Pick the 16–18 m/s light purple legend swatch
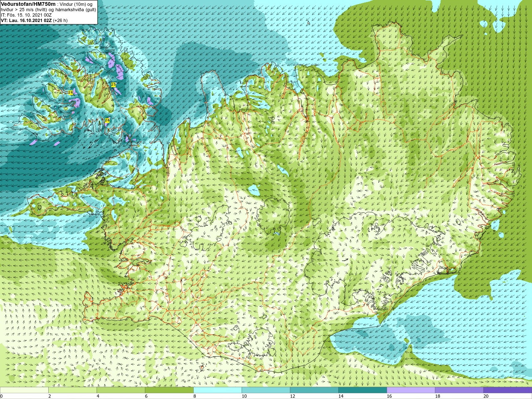 (411, 390)
